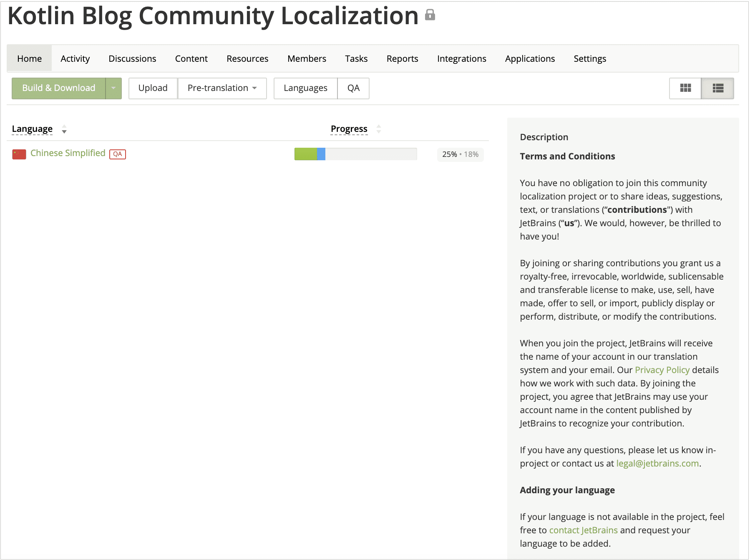Click the Upload button
750x560 pixels.
[x=153, y=88]
